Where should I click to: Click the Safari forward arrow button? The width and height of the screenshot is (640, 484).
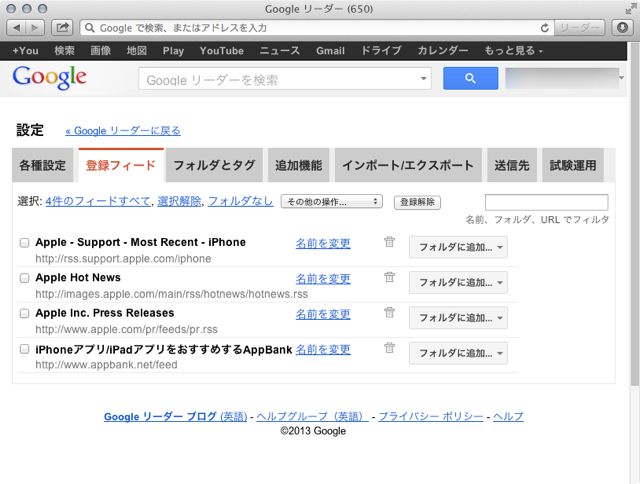pos(36,28)
